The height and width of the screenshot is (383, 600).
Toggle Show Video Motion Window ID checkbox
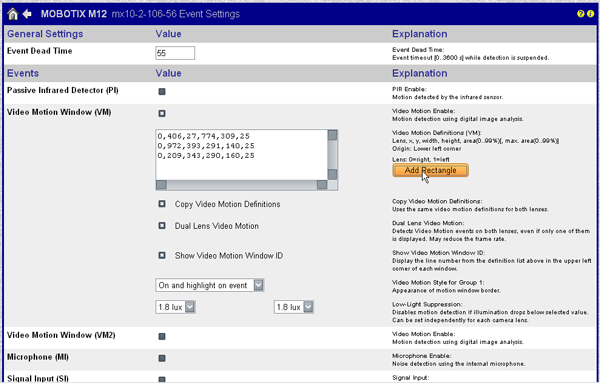(x=162, y=255)
